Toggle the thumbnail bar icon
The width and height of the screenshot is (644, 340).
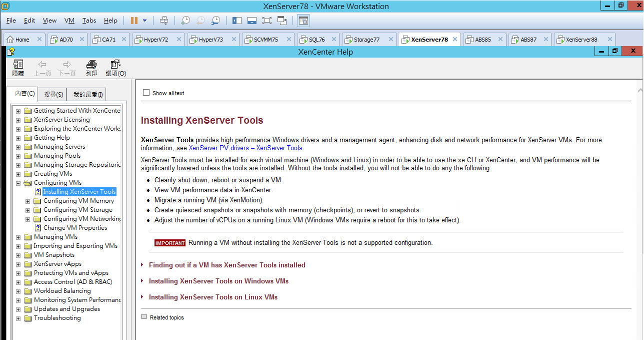tap(252, 21)
